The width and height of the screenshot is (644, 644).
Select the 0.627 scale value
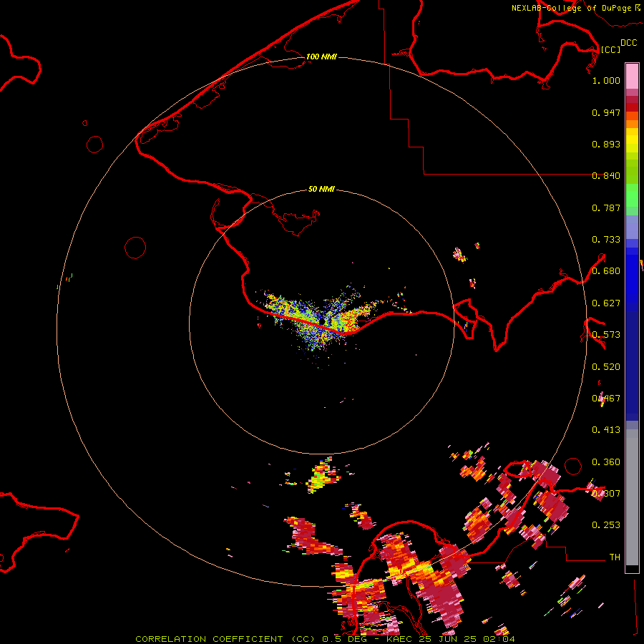coord(606,303)
